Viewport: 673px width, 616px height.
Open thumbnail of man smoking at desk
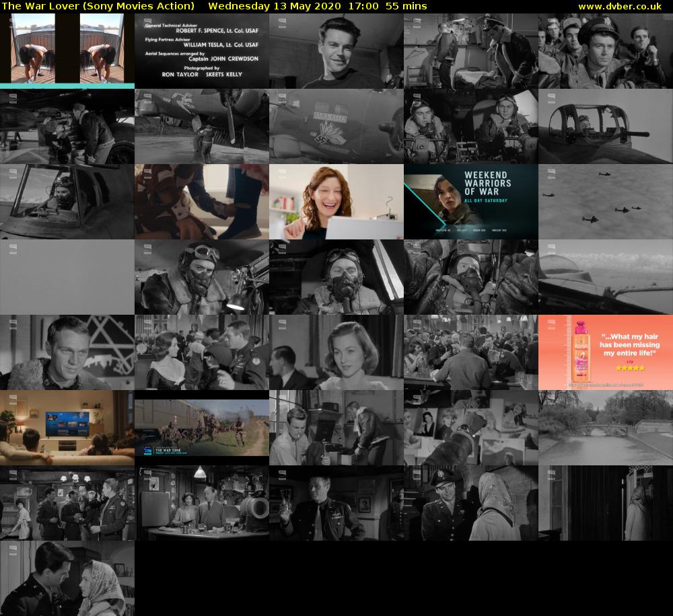click(336, 428)
